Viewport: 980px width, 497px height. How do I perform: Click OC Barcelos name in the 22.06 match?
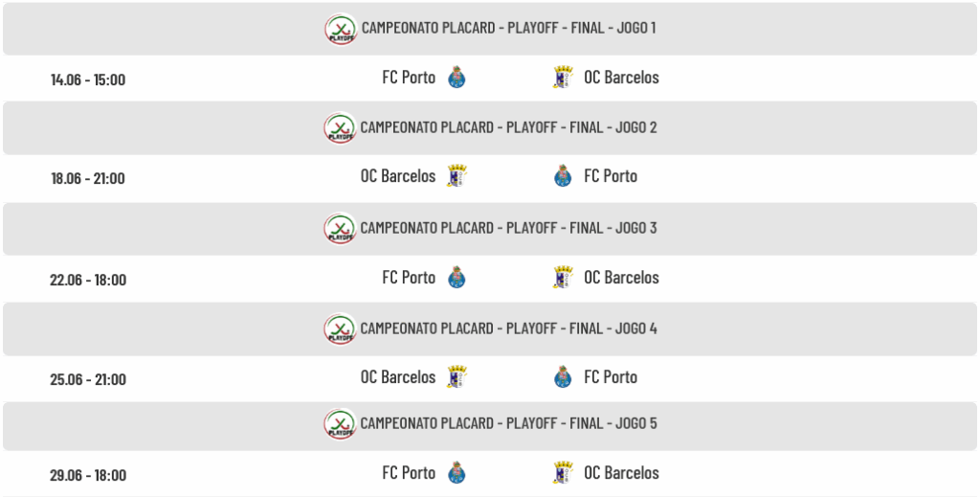(621, 277)
